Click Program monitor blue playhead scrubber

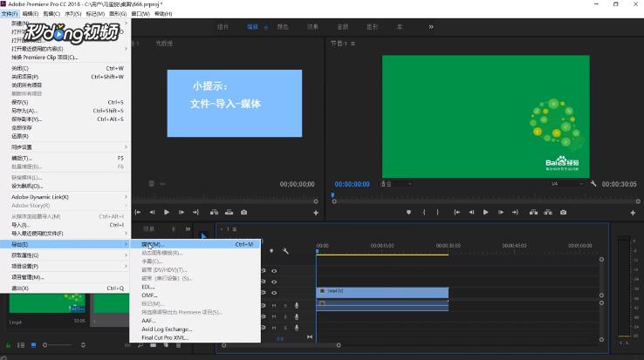click(x=332, y=195)
